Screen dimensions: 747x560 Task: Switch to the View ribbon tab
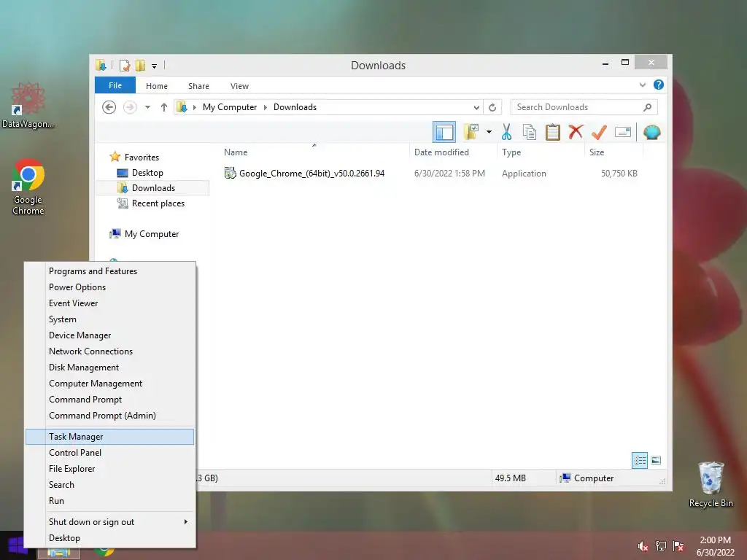coord(239,86)
